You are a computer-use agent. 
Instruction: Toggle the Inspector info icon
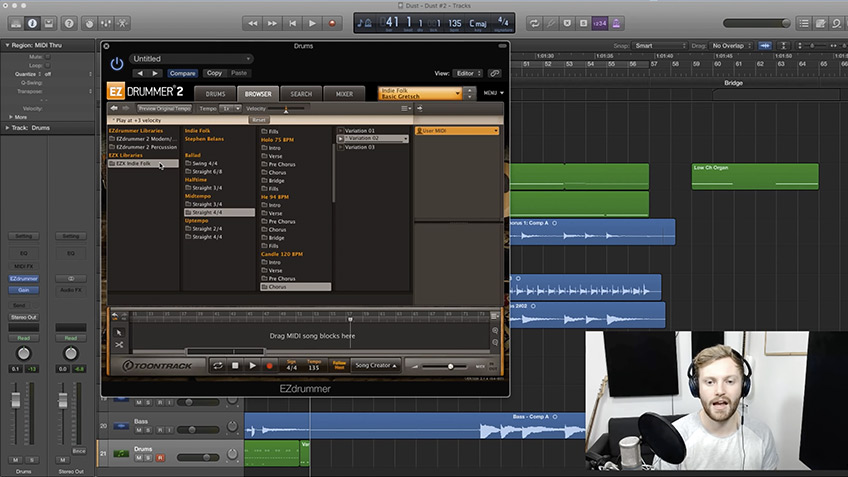point(32,23)
